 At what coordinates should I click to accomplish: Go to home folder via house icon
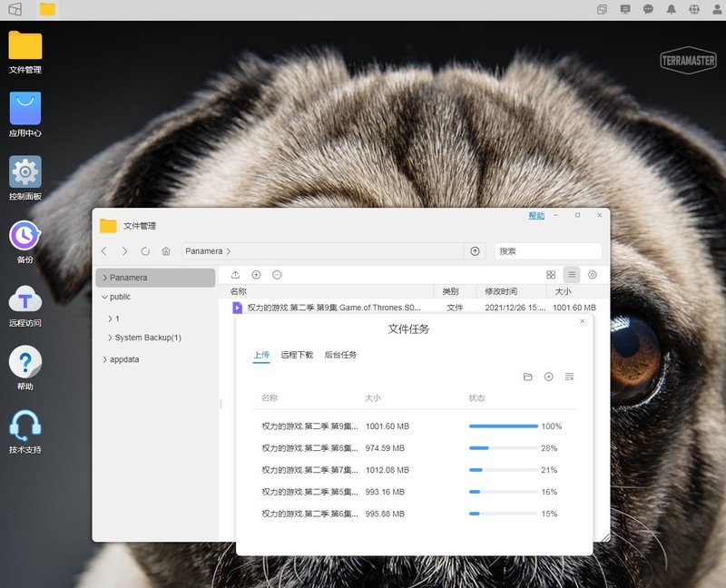[166, 250]
